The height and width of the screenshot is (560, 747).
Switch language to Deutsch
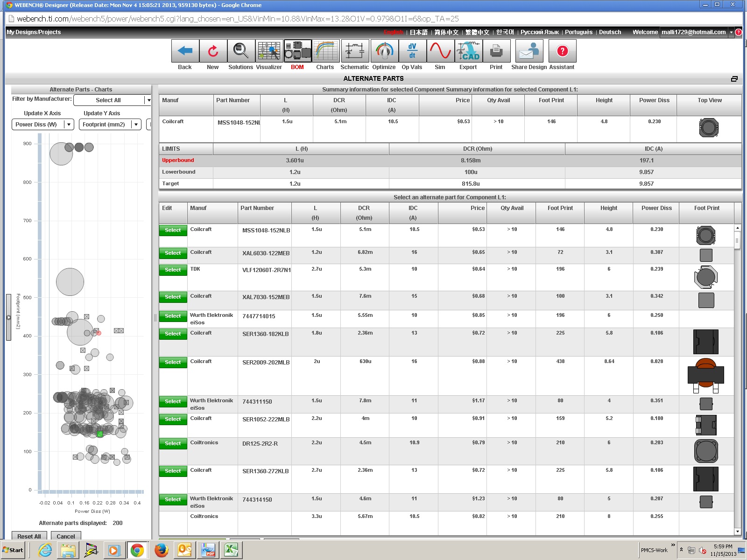coord(610,32)
